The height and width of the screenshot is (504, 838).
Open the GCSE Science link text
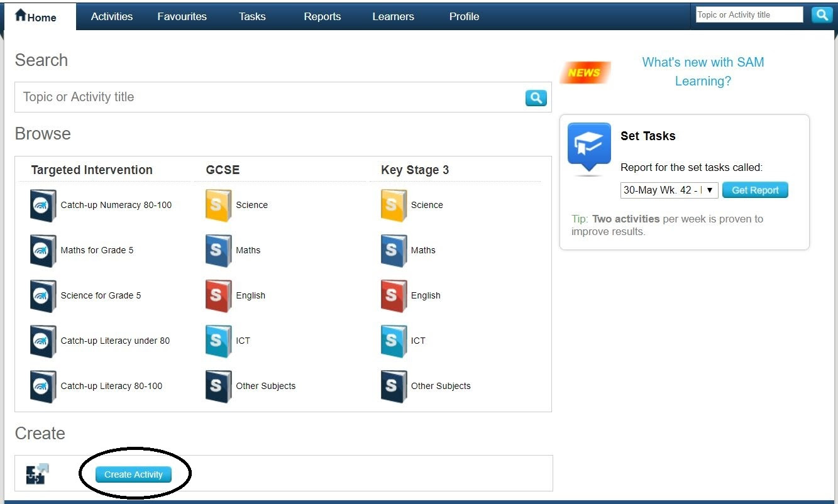(x=252, y=205)
